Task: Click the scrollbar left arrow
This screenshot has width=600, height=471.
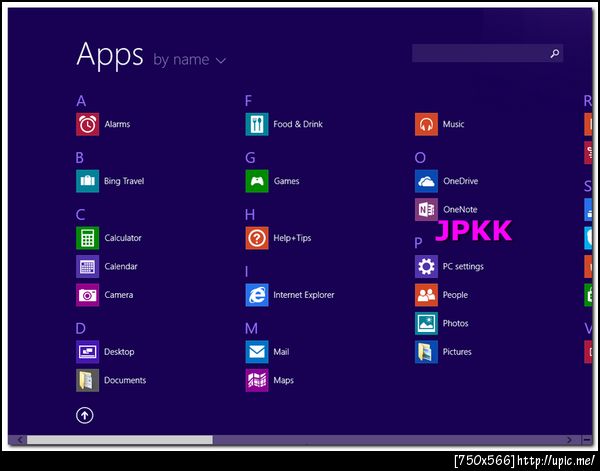Action: click(x=19, y=440)
